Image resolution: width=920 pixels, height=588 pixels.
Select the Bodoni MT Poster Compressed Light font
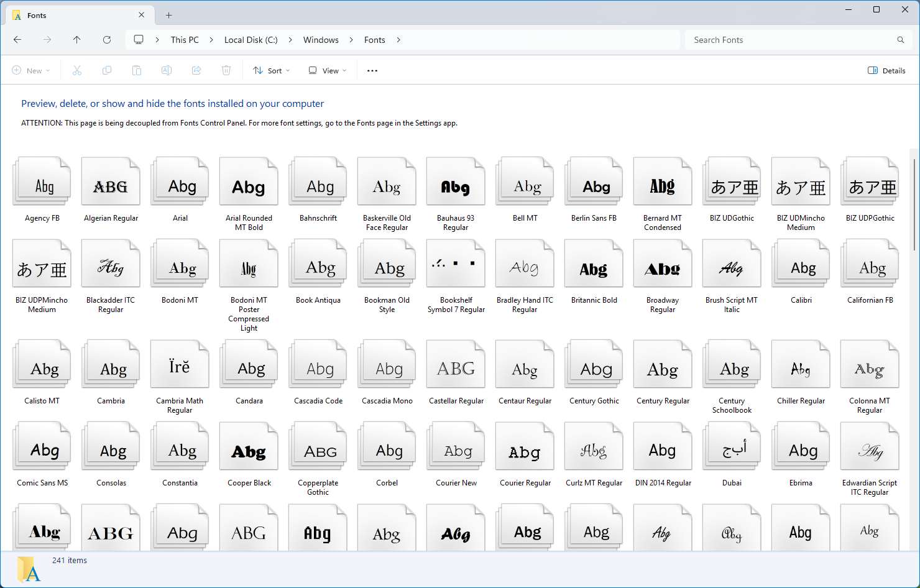click(249, 285)
